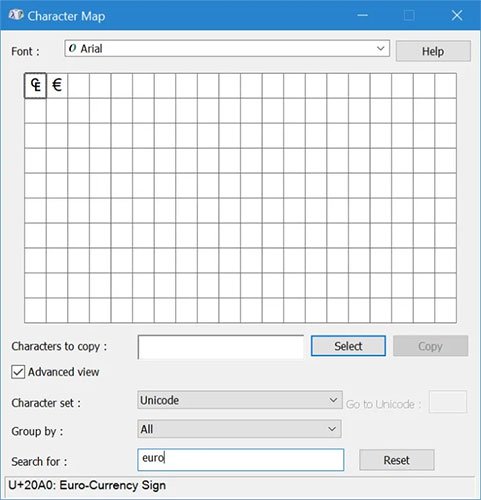The width and height of the screenshot is (481, 500).
Task: Uncheck the Advanced view checkbox
Action: [x=18, y=372]
